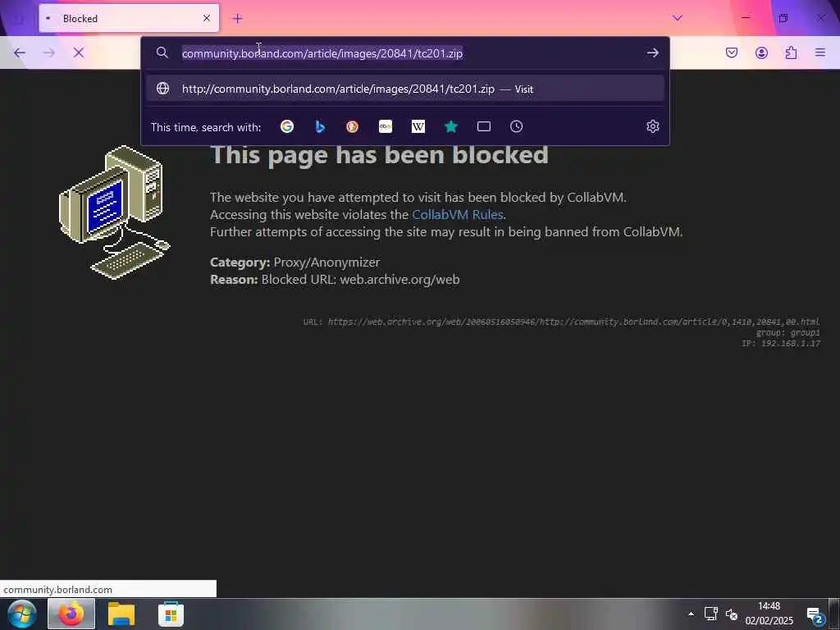Open Microsoft Store from the taskbar
840x630 pixels.
click(171, 614)
